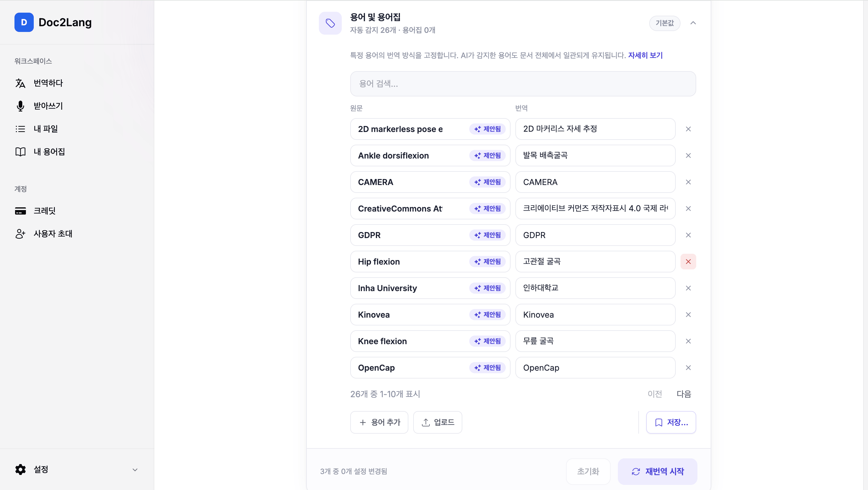Remove the 2D markerless pose term

pyautogui.click(x=688, y=129)
